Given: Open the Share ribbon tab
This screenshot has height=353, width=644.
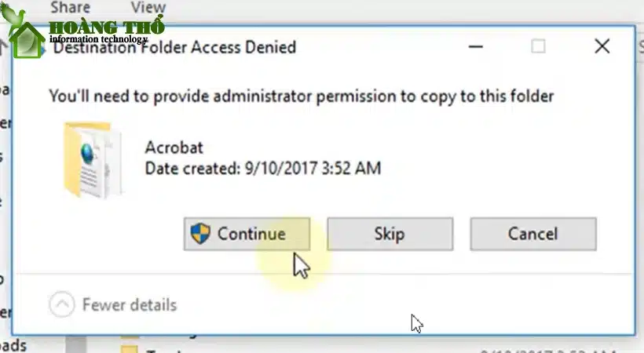Looking at the screenshot, I should pyautogui.click(x=70, y=7).
